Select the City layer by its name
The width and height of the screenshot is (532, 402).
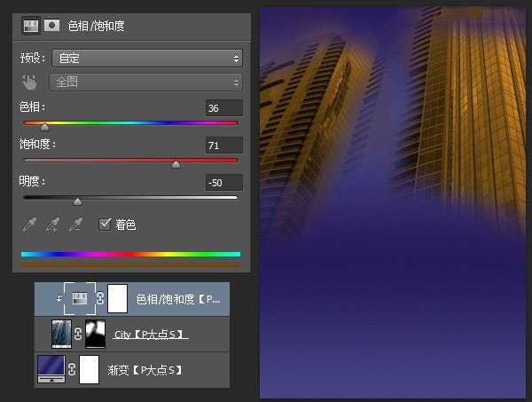[151, 335]
